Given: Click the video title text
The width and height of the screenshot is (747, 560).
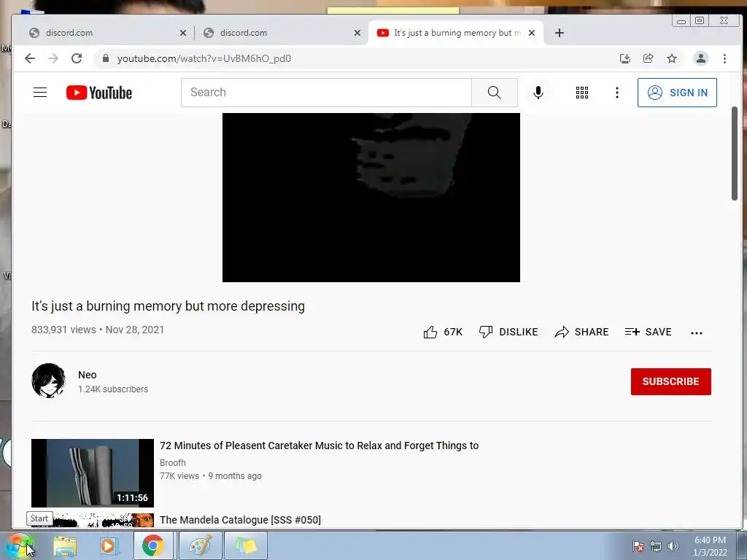Looking at the screenshot, I should tap(168, 306).
